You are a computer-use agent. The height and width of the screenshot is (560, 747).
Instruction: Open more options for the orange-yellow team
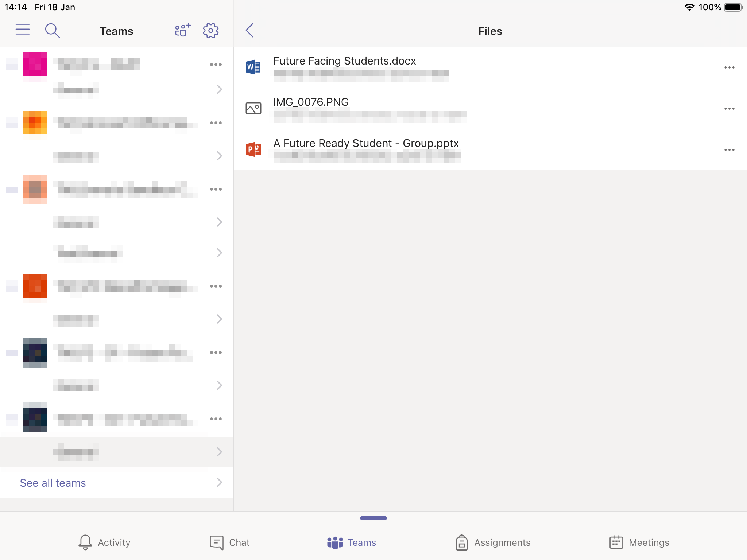(216, 123)
